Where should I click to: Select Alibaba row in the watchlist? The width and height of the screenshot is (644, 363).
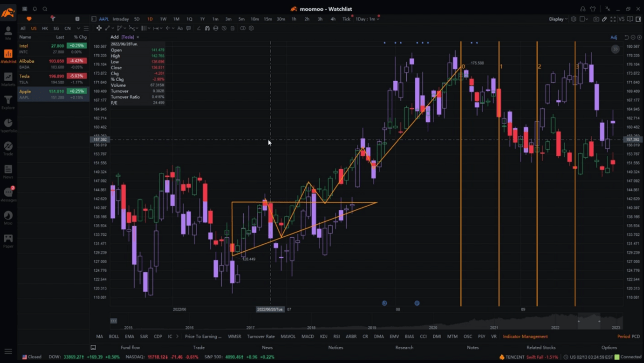click(53, 64)
